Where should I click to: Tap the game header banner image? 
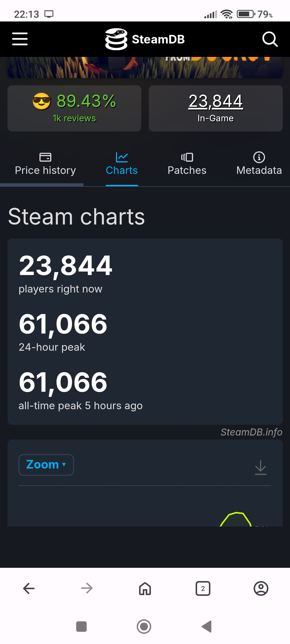[145, 68]
